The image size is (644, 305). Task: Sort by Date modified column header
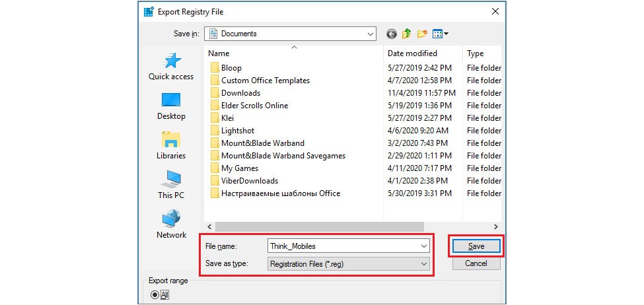(x=412, y=53)
